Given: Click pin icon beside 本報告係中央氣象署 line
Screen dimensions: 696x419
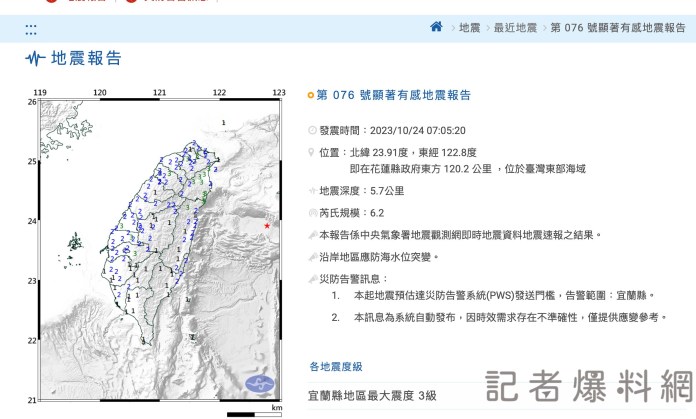Looking at the screenshot, I should [312, 235].
